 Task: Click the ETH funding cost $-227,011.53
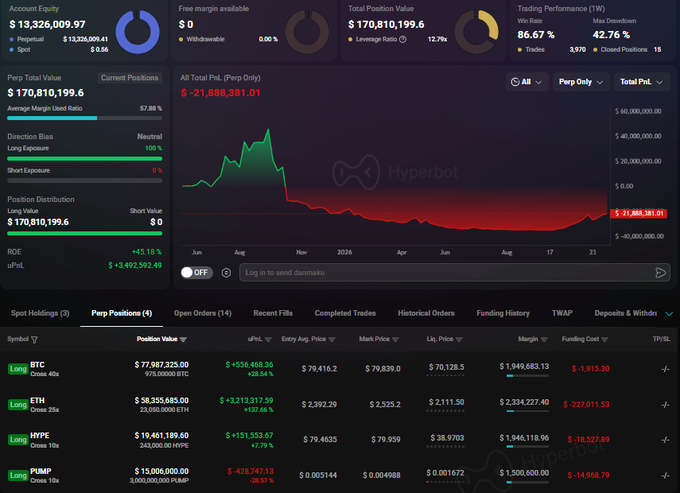[x=586, y=405]
